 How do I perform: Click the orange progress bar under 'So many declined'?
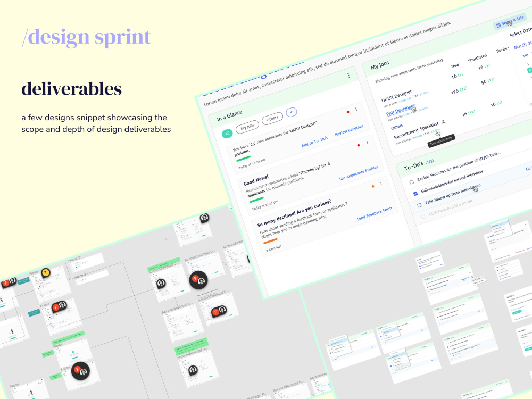270,241
